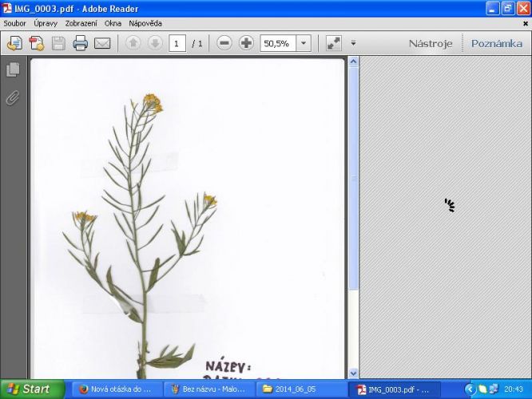
Task: Click the page number field
Action: click(177, 43)
